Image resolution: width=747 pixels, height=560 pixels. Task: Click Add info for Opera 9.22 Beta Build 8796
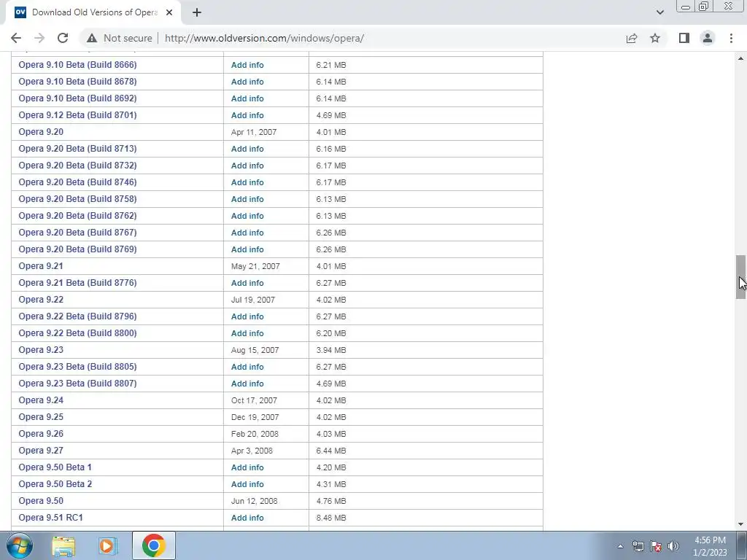(x=247, y=316)
